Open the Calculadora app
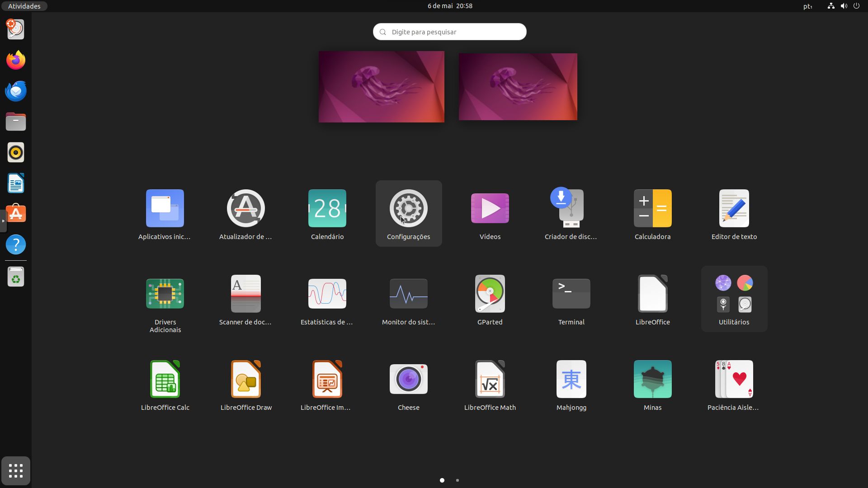Viewport: 868px width, 488px height. (652, 209)
